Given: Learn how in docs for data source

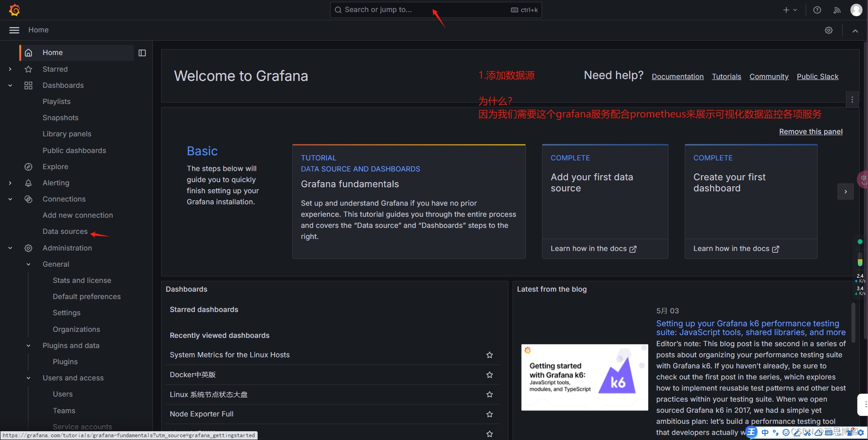Looking at the screenshot, I should (x=593, y=249).
